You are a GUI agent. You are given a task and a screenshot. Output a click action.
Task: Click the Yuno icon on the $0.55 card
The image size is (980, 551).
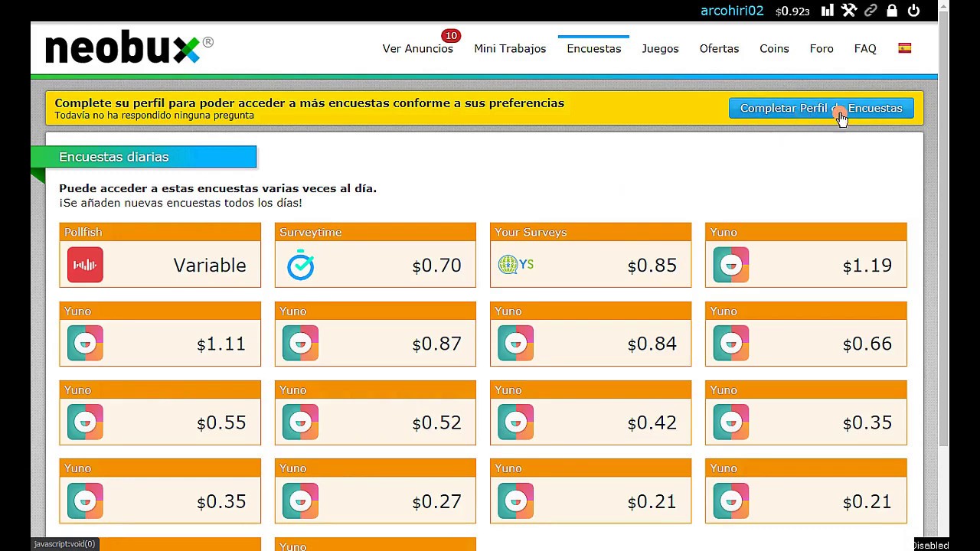tap(85, 422)
